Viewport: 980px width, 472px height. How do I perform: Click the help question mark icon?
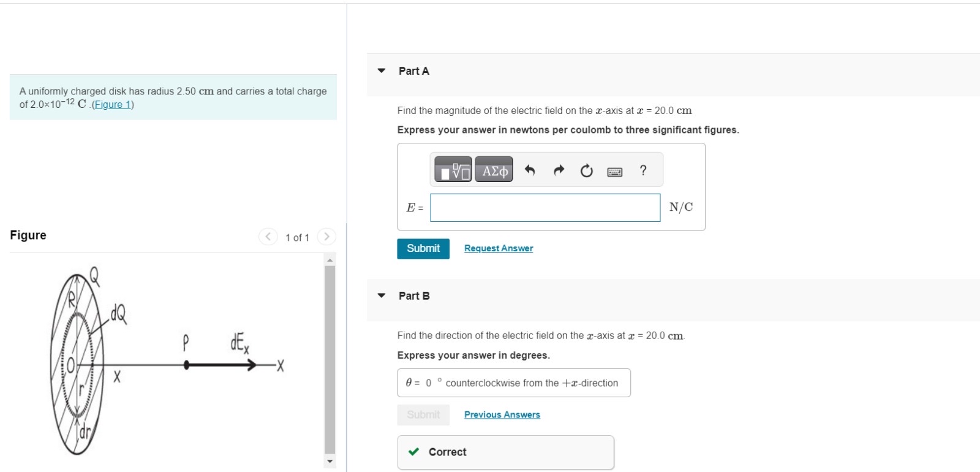(x=643, y=170)
